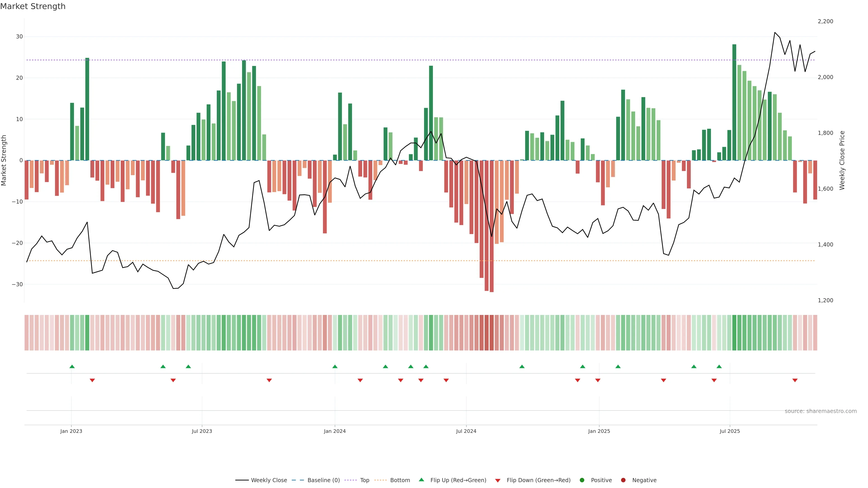Click the Weekly Close Price axis title
Screen dimensions: 868x488
click(x=842, y=160)
